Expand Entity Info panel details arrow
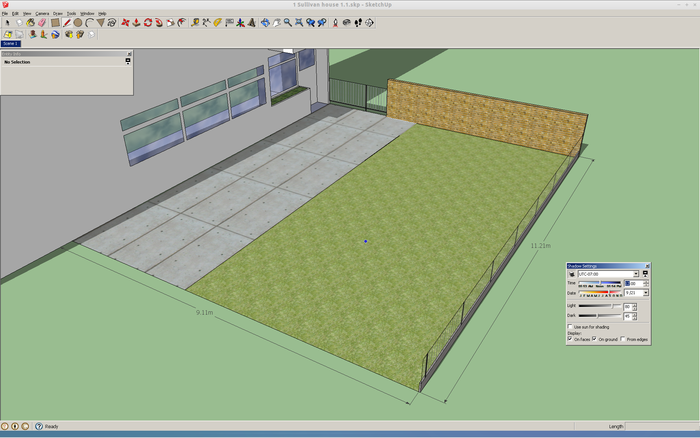Screen dimensions: 700x438 (x=127, y=61)
